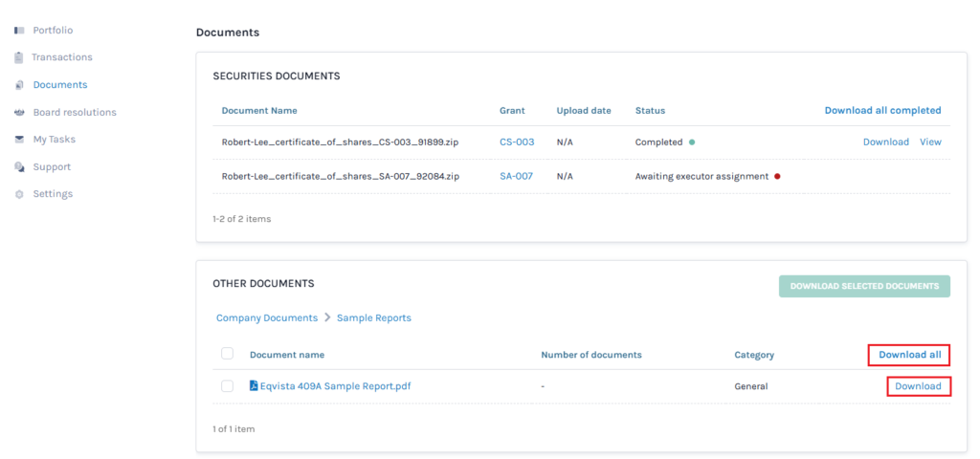Image resolution: width=980 pixels, height=459 pixels.
Task: Click the Transactions clipboard icon
Action: [19, 57]
